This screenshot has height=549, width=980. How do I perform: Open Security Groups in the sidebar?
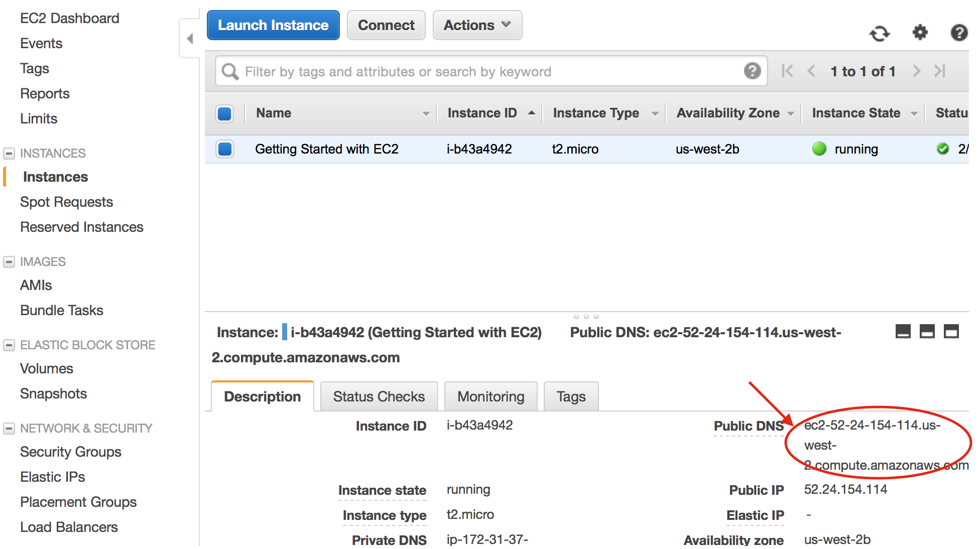71,452
